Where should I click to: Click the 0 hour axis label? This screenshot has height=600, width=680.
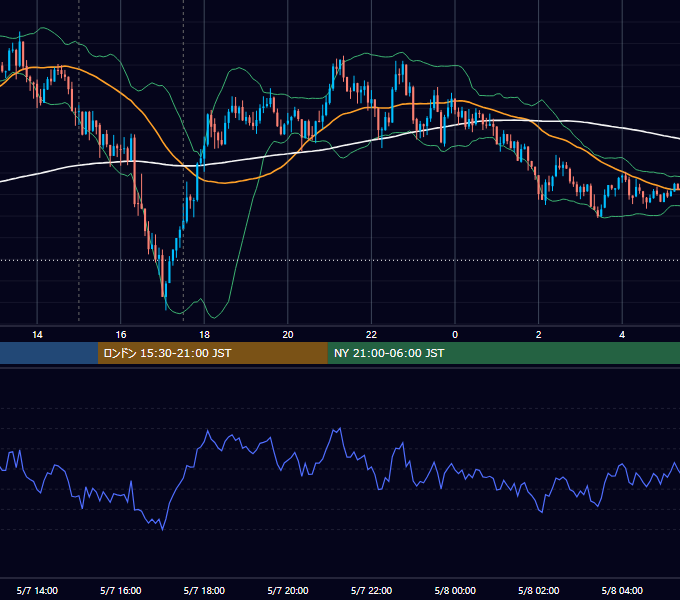pyautogui.click(x=455, y=335)
